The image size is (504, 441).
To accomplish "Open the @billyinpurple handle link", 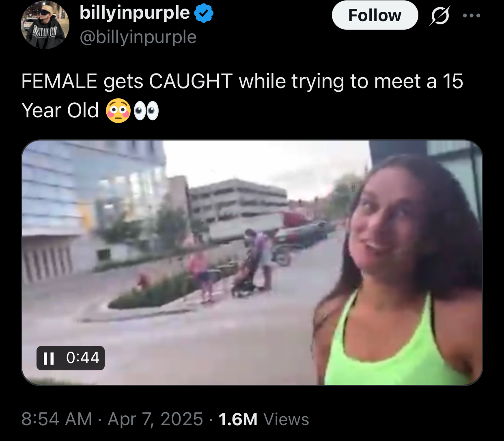I will 138,37.
